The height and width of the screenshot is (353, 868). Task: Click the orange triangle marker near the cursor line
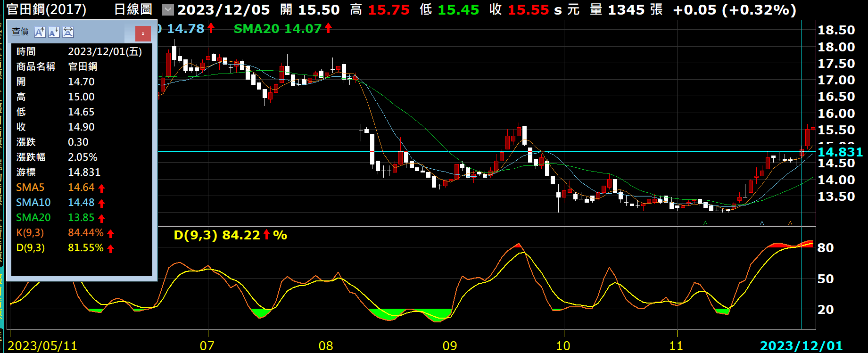click(790, 223)
